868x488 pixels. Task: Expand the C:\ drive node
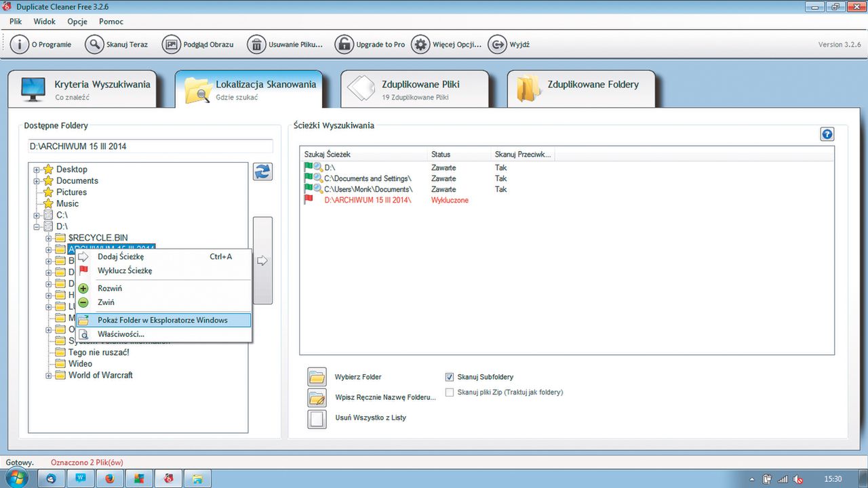[x=37, y=215]
